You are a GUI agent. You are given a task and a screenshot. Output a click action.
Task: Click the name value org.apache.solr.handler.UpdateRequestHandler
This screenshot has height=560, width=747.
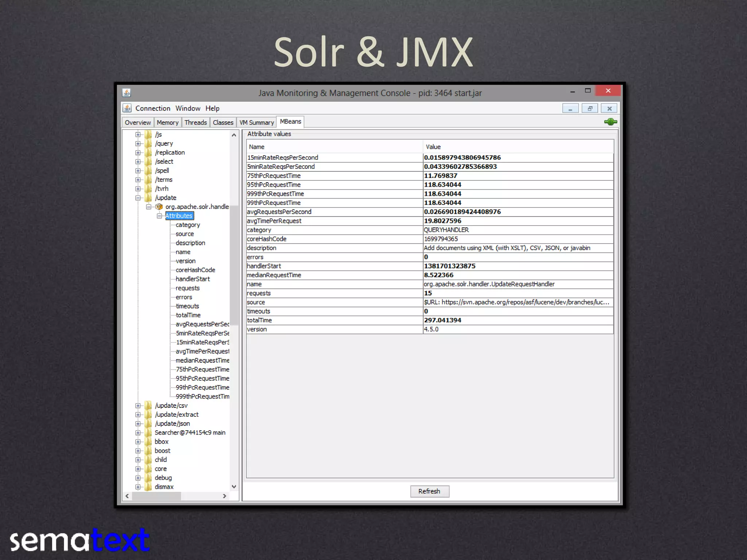click(x=518, y=284)
